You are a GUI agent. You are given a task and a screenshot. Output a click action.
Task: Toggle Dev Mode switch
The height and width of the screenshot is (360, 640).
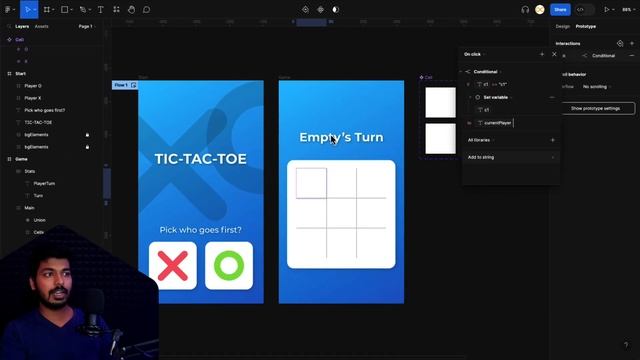point(584,9)
